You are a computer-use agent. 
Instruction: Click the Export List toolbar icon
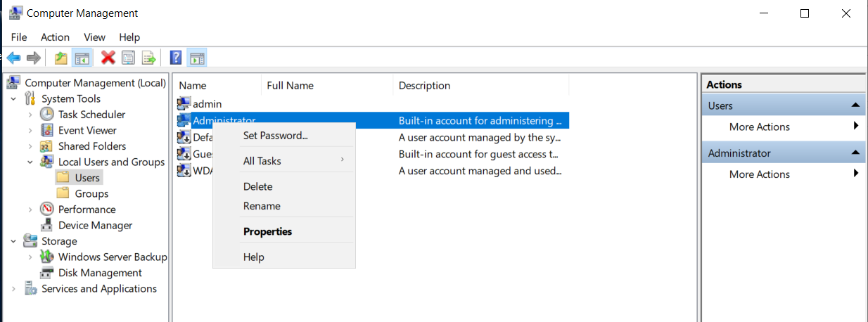coord(148,58)
